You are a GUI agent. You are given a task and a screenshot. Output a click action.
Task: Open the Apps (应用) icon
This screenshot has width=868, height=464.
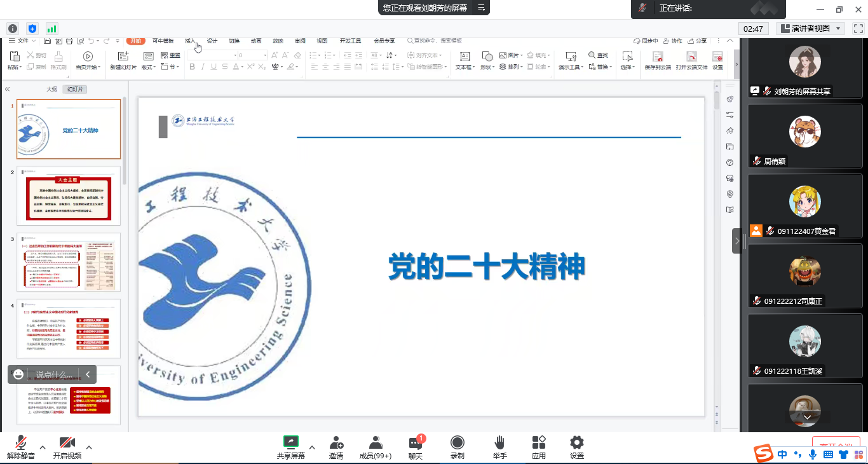[539, 442]
